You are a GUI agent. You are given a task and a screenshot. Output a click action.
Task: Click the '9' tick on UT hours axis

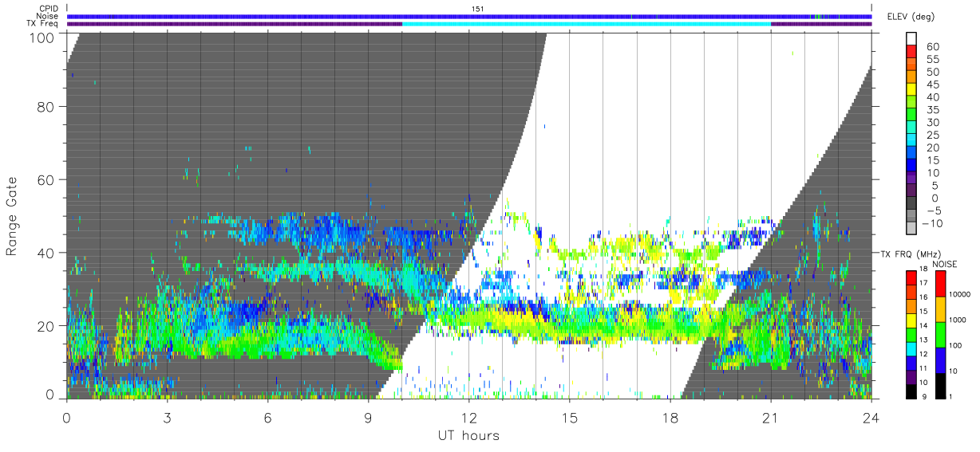369,417
